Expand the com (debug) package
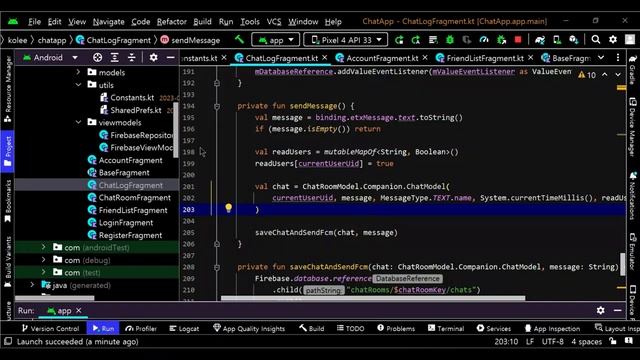Screen dimensions: 640x360 44,260
